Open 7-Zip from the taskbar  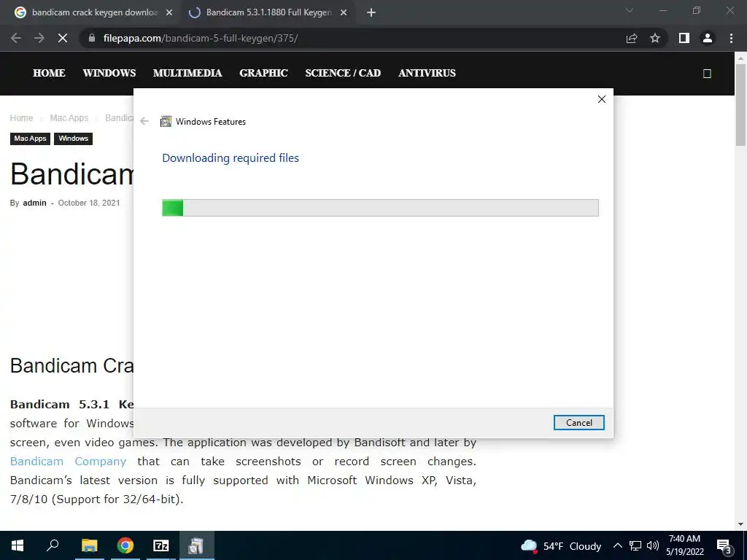(161, 545)
